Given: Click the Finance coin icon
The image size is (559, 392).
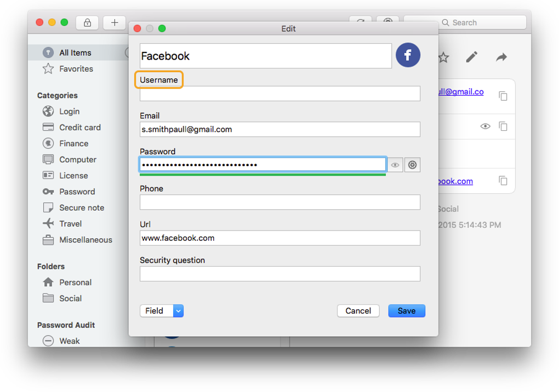Looking at the screenshot, I should coord(48,143).
